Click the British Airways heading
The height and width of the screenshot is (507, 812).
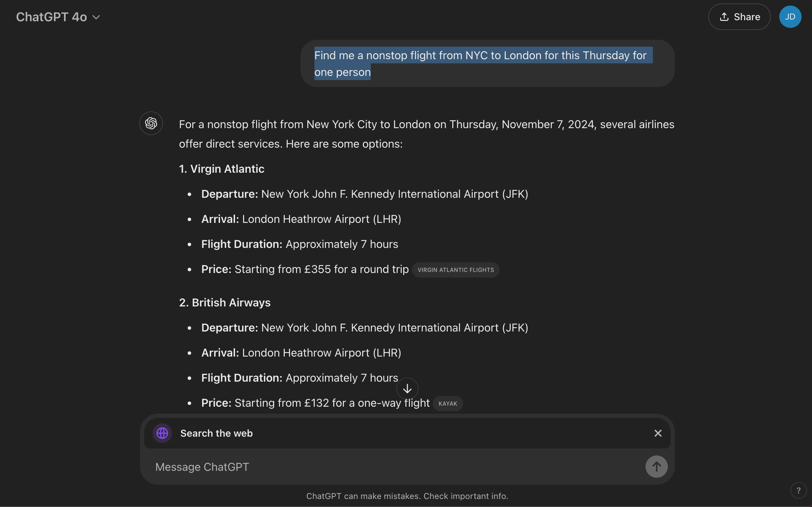pos(225,303)
